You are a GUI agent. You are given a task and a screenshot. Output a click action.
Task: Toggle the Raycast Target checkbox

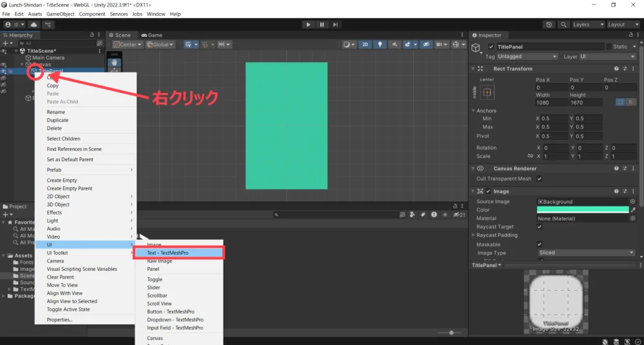(x=540, y=226)
